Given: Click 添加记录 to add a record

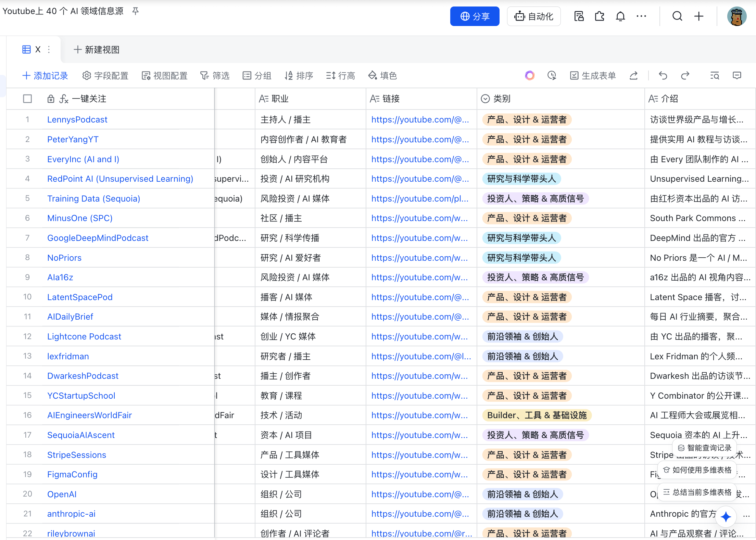Looking at the screenshot, I should pos(45,76).
